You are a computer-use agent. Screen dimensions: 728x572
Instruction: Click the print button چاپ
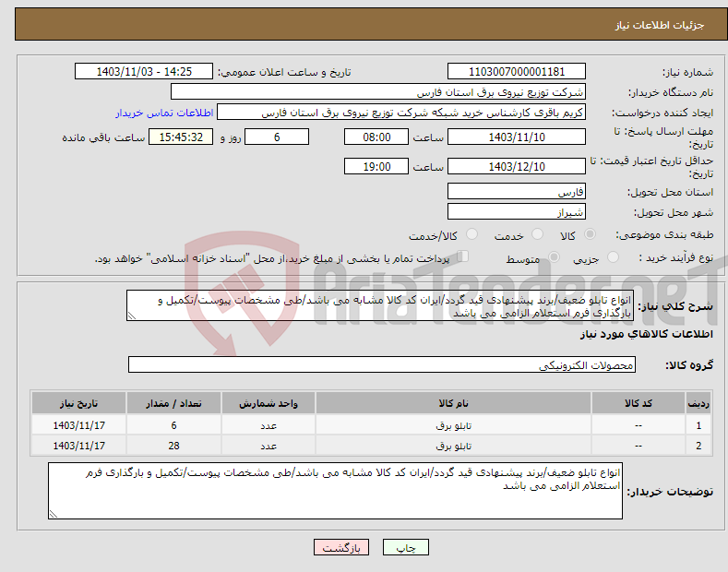[x=406, y=547]
